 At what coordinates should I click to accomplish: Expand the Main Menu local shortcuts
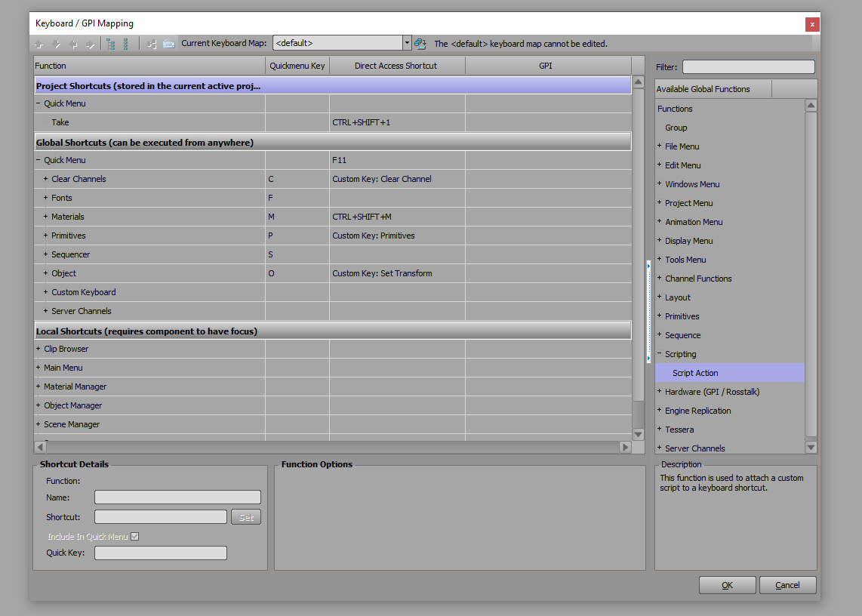coord(38,368)
